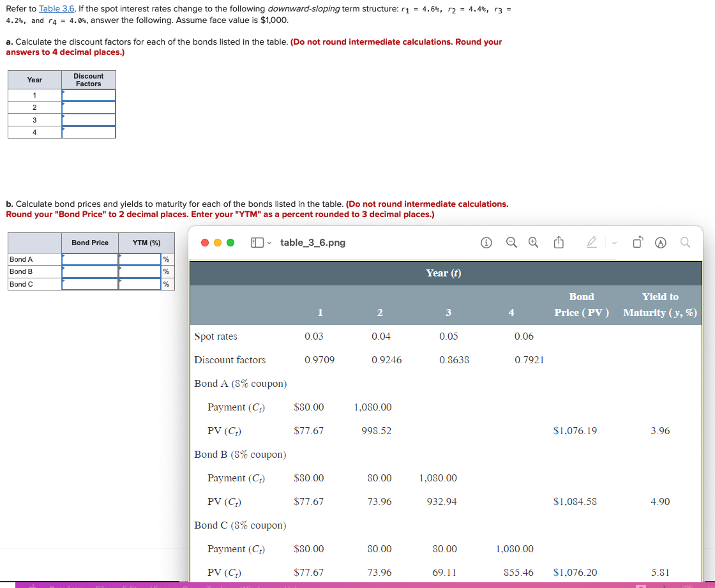Click the Year column header
This screenshot has width=715, height=588.
coord(34,80)
